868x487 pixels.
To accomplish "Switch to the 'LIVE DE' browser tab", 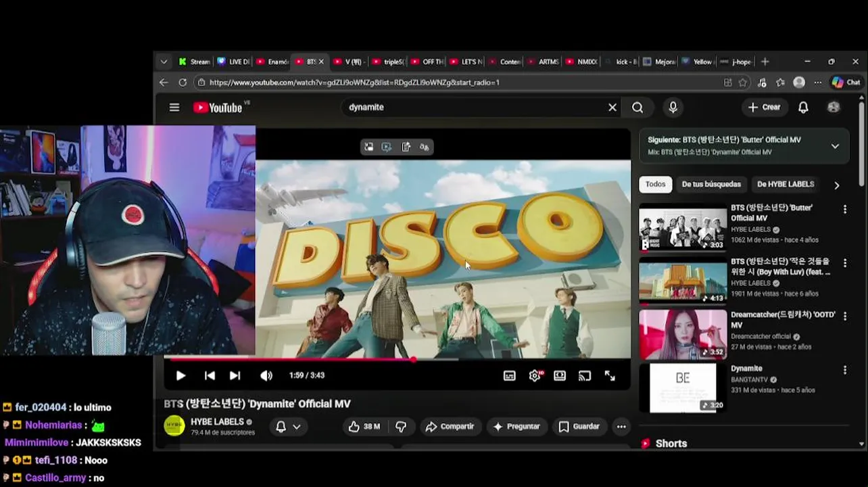I will tap(233, 62).
